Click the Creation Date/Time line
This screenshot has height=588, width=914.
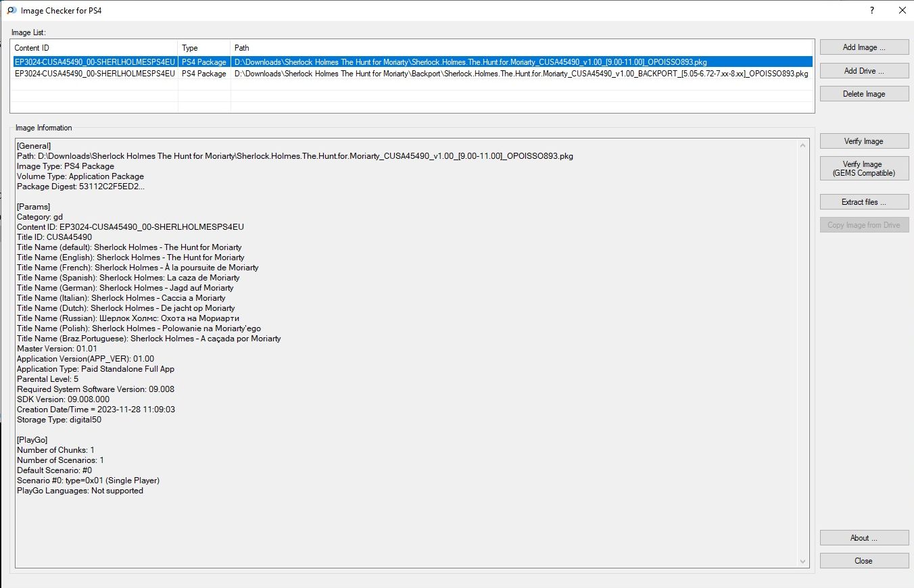(96, 410)
